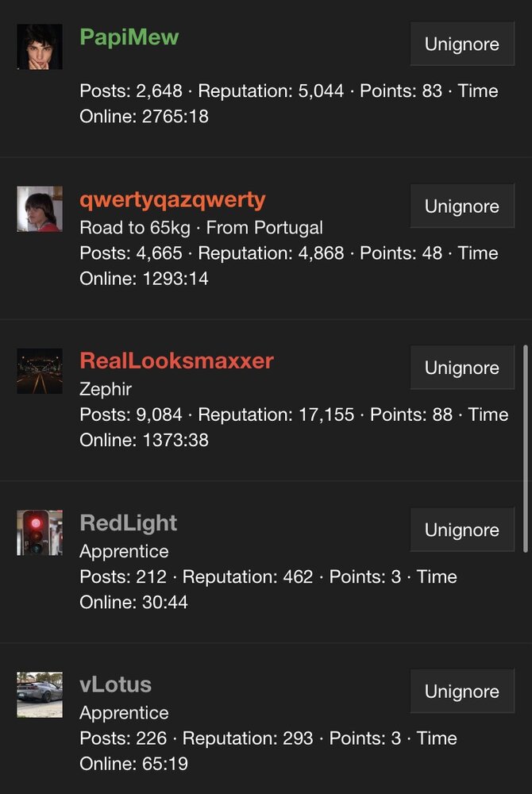
Task: Open PapiMew's avatar thumbnail
Action: (40, 47)
